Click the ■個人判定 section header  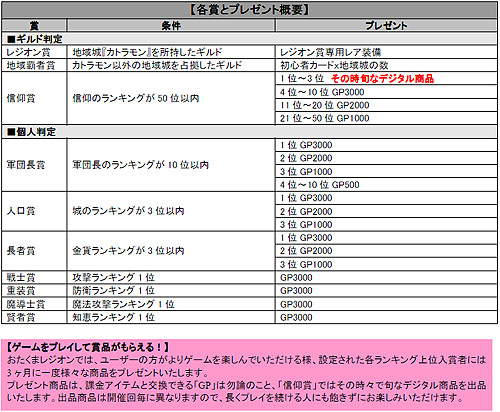[249, 132]
